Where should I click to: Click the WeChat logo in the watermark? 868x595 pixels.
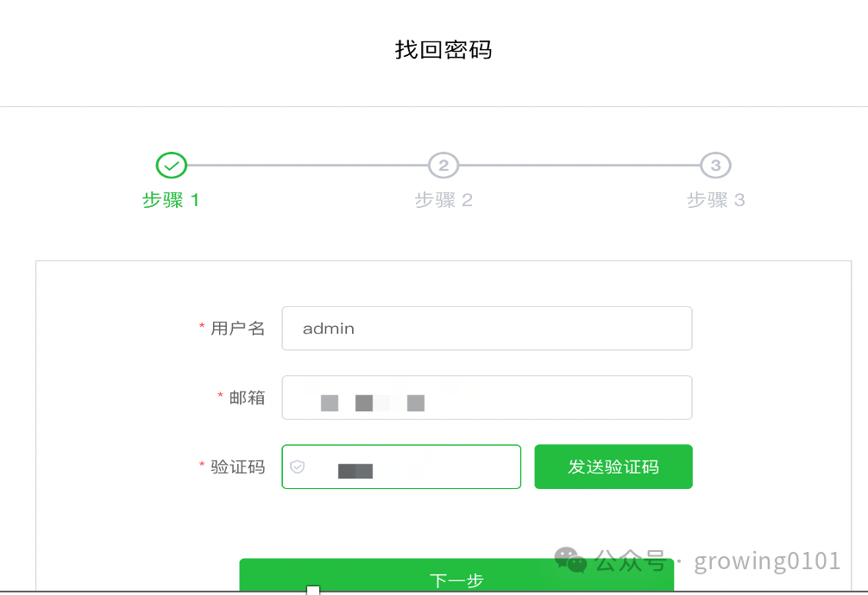point(569,561)
